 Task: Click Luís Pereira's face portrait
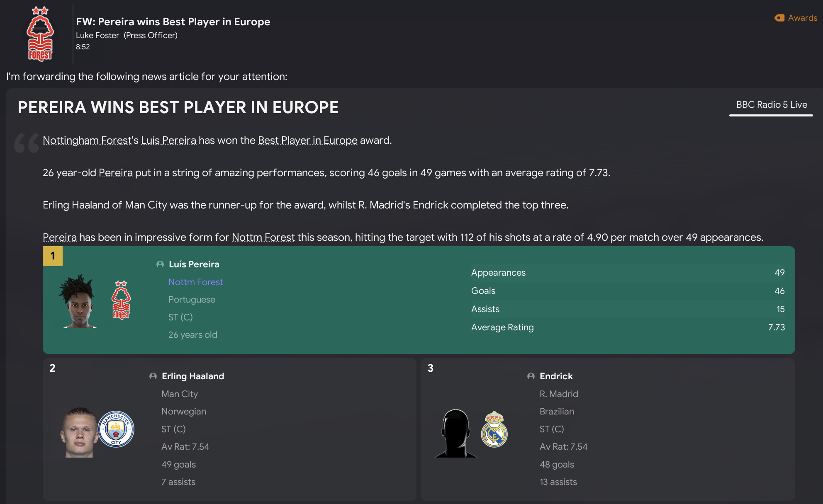tap(79, 301)
